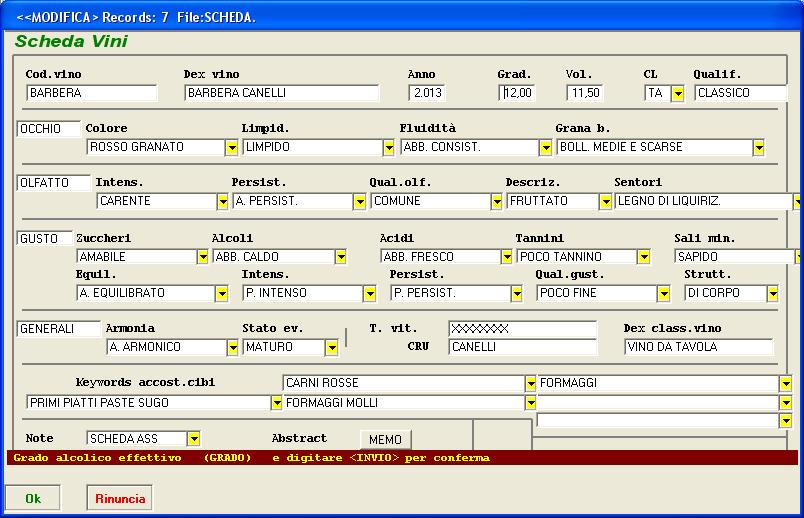Open the Descriz. dropdown FRUTTATO
The height and width of the screenshot is (518, 804).
pyautogui.click(x=606, y=202)
